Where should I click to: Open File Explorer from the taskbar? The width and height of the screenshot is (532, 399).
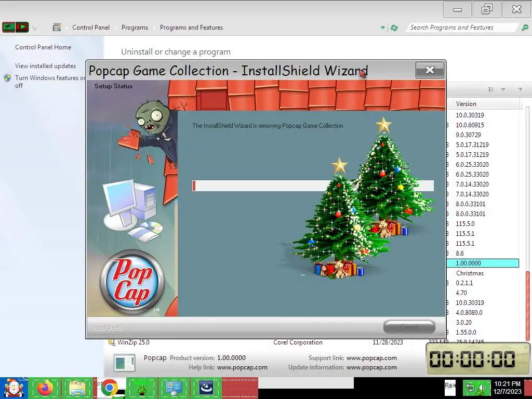click(77, 388)
